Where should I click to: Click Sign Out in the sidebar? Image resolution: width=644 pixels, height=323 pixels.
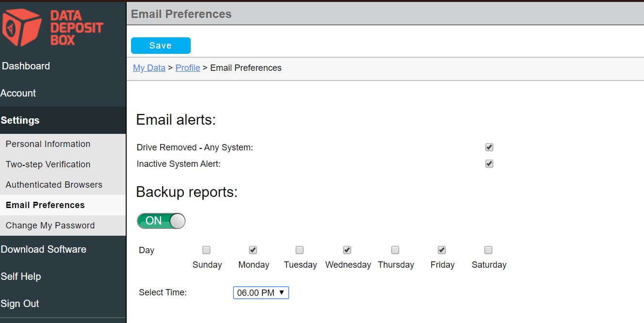[20, 304]
